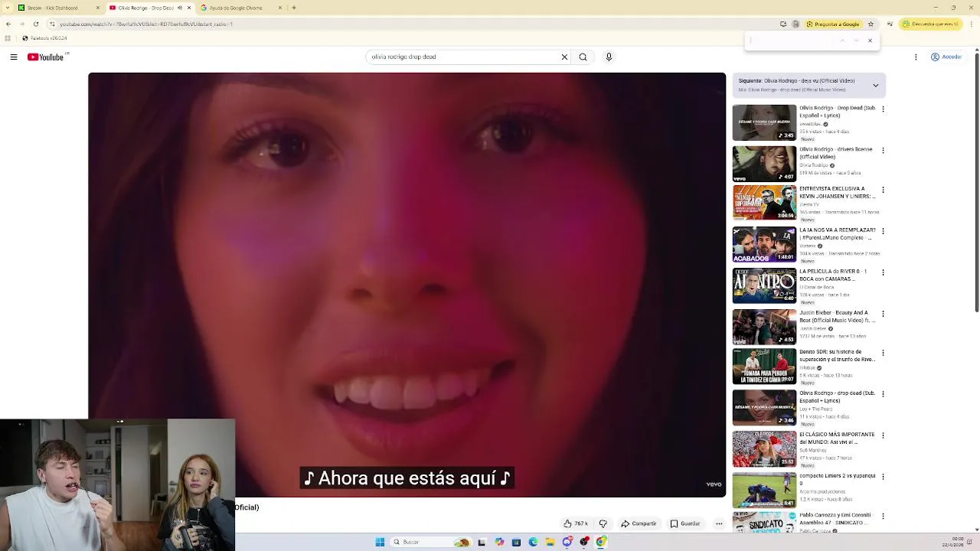Collapse the Siguiente playlist panel chevron
The height and width of the screenshot is (551, 980).
[x=876, y=85]
